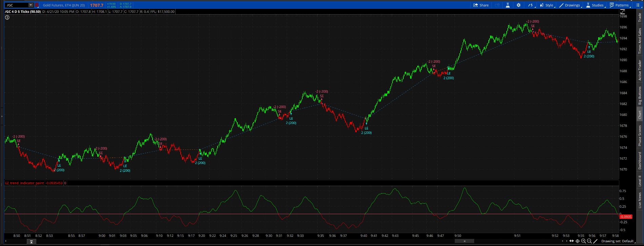This screenshot has height=246, width=644.
Task: Open chart settings gear icon
Action: coord(519,5)
